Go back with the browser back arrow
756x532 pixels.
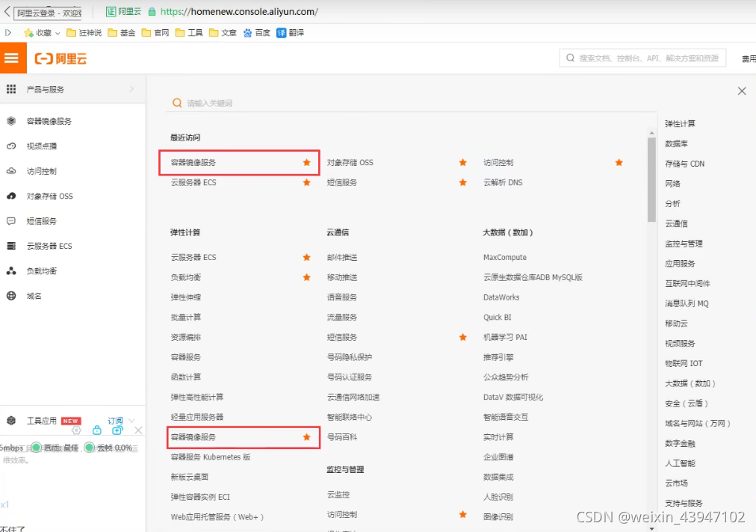[7, 11]
